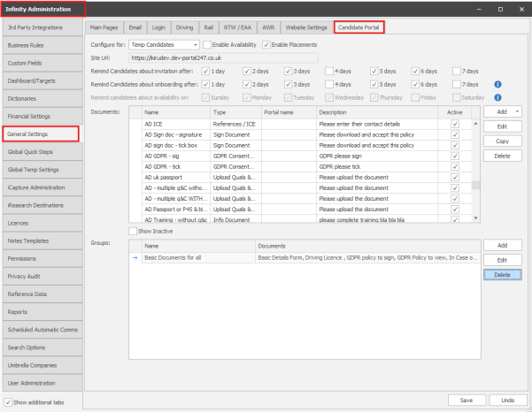The height and width of the screenshot is (412, 532).
Task: Select Candidate Portal tab
Action: 359,27
